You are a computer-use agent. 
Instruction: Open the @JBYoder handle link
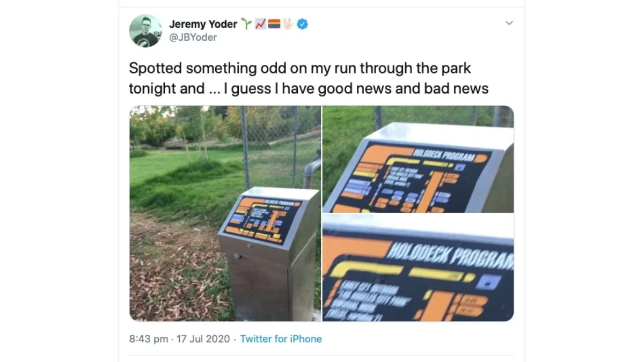pos(193,38)
